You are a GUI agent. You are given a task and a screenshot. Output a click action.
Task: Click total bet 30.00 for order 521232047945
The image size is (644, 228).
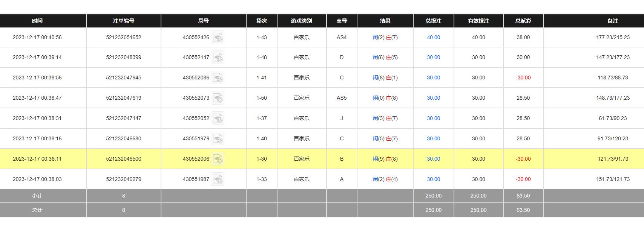coord(433,78)
